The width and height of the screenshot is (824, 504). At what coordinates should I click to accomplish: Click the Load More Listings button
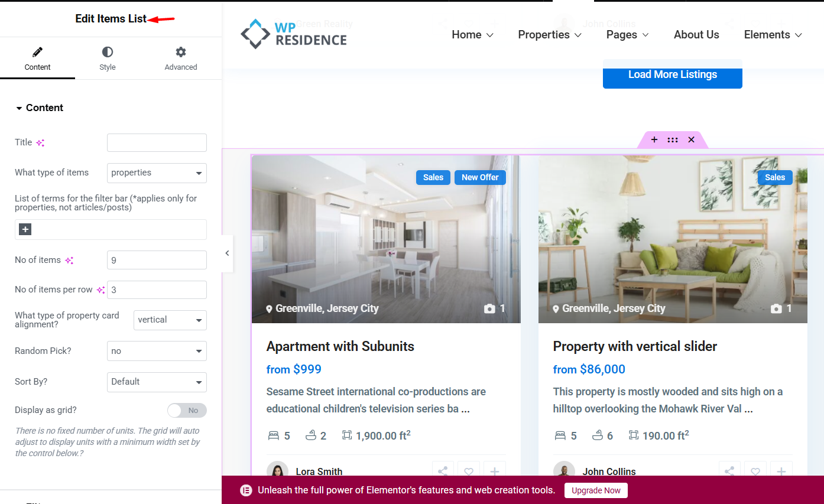672,74
